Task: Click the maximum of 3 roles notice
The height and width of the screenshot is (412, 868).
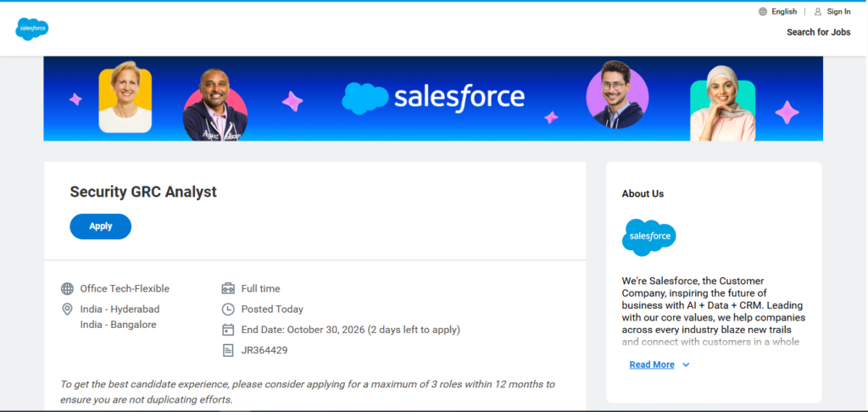Action: tap(308, 392)
